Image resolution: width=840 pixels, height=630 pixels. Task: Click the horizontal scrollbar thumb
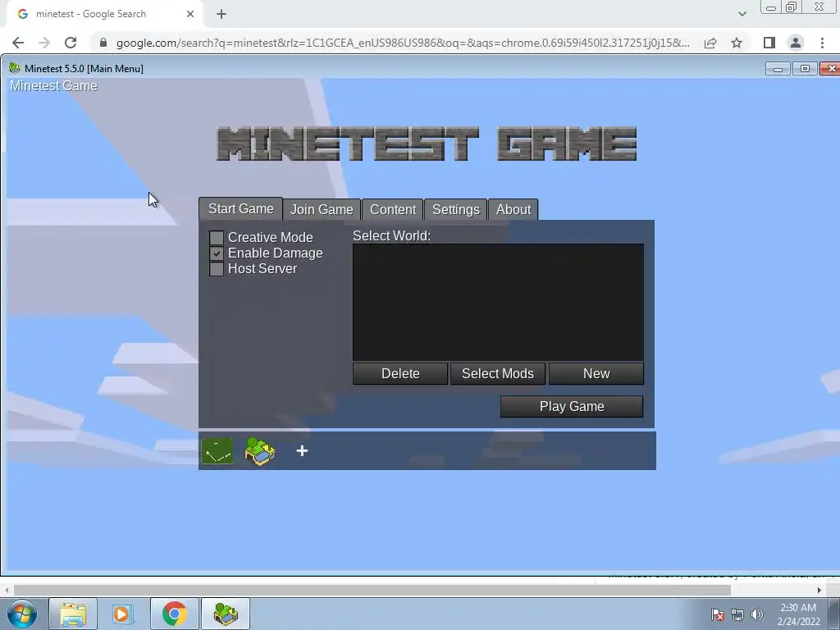[x=372, y=590]
